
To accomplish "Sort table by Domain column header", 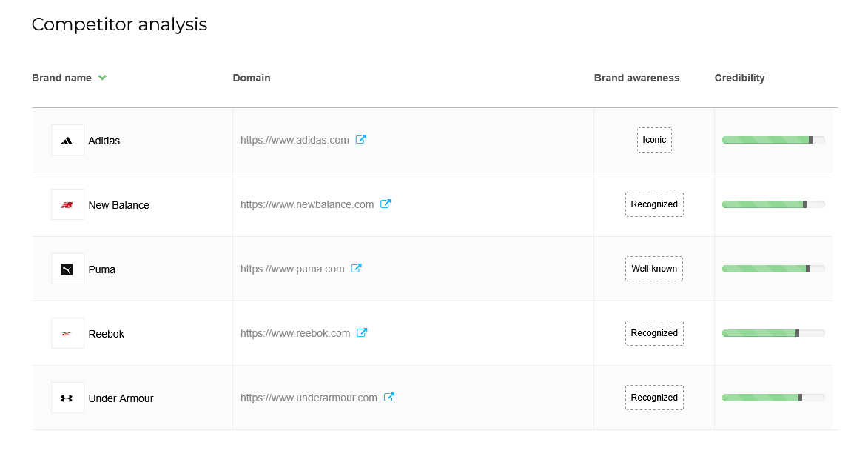I will click(x=252, y=78).
